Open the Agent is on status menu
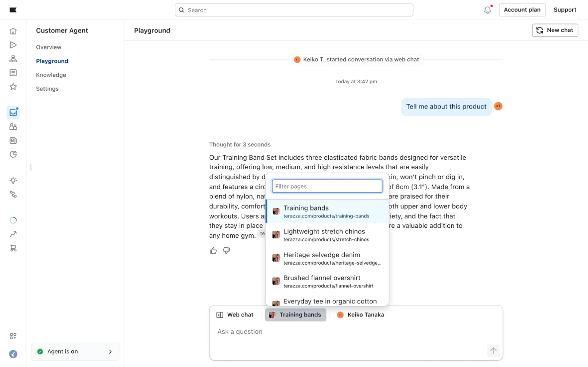 pyautogui.click(x=75, y=351)
